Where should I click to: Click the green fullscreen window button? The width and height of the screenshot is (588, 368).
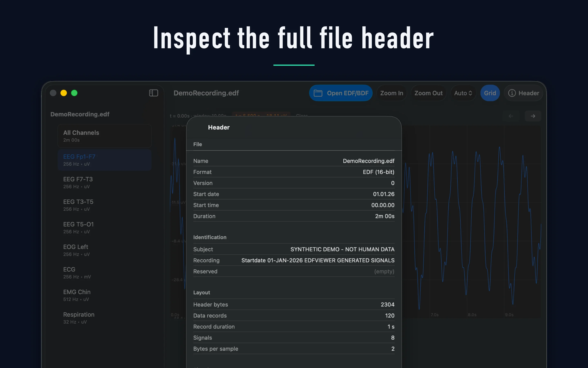74,93
